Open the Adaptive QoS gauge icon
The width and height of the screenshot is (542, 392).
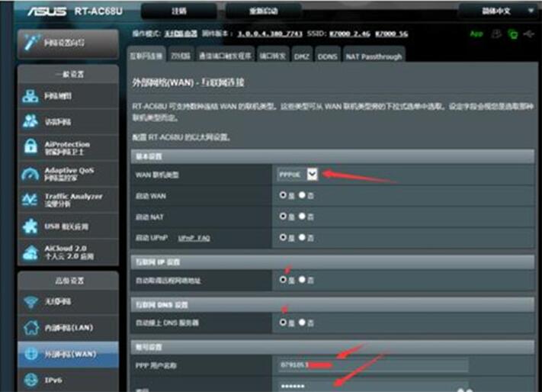point(30,174)
